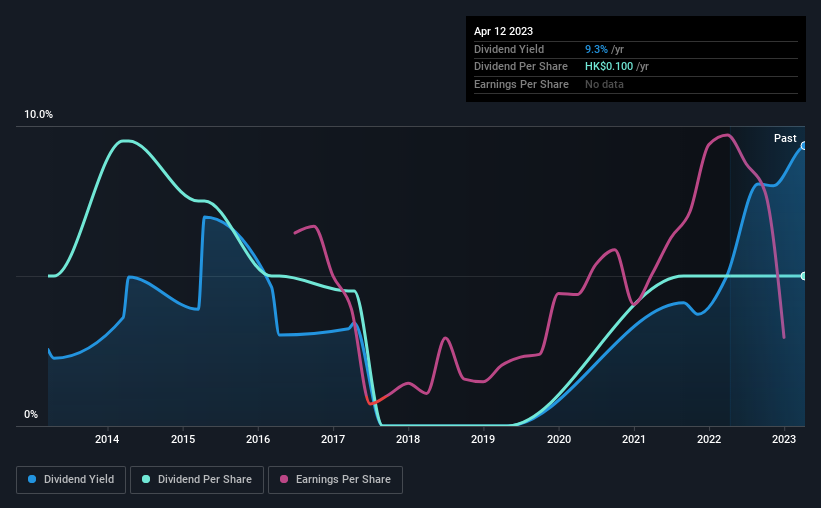
Task: Click the blue Dividend Yield end marker
Action: (804, 146)
